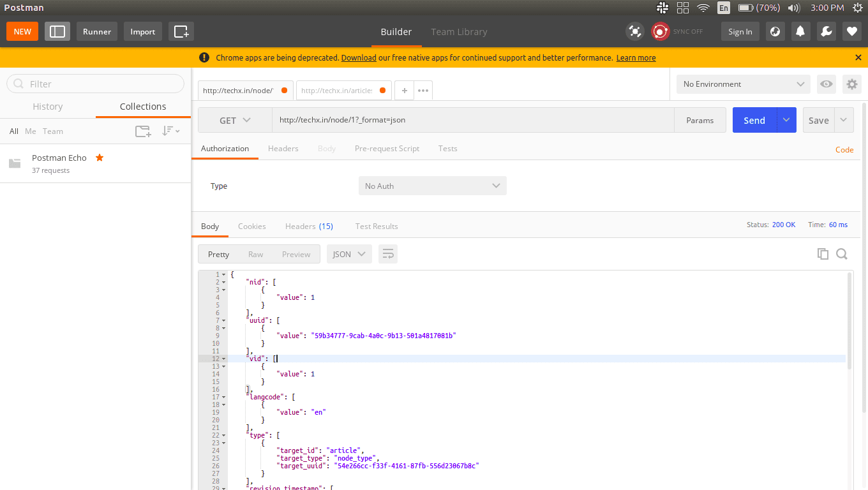Search the response body magnifier icon
Screen dimensions: 868x490
[x=842, y=254]
